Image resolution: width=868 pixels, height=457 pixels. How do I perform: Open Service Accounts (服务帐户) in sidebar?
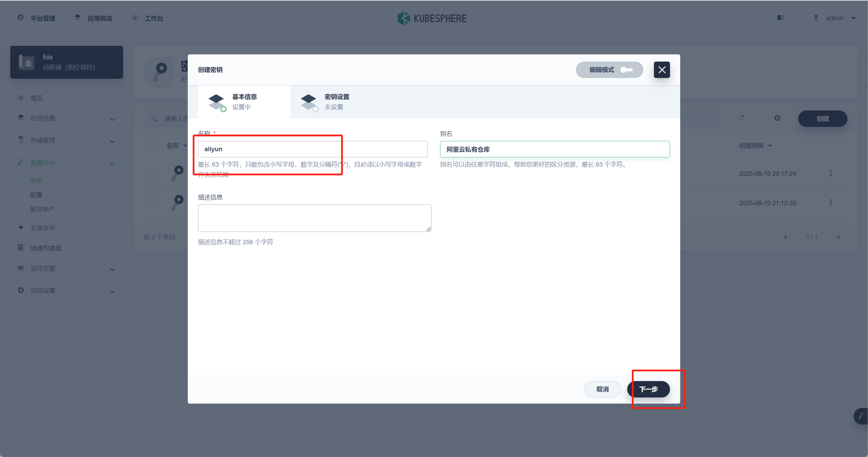42,209
